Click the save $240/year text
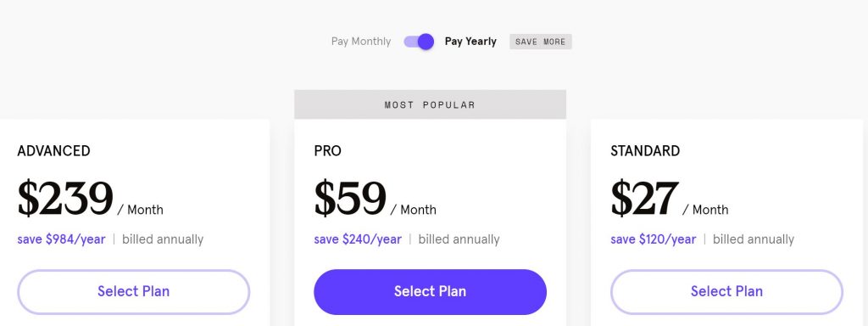Viewport: 868px width, 326px height. coord(358,239)
